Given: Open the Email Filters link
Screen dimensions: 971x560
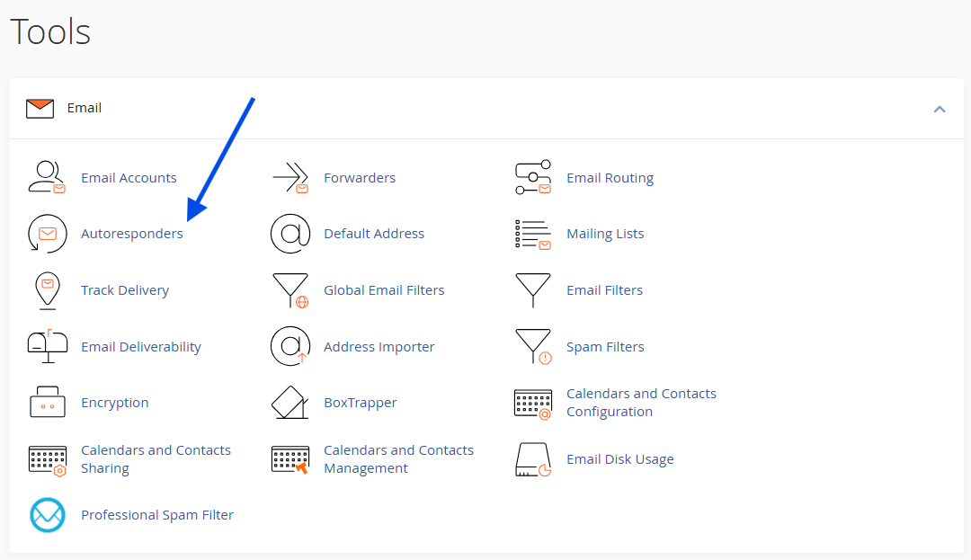Looking at the screenshot, I should click(x=604, y=290).
